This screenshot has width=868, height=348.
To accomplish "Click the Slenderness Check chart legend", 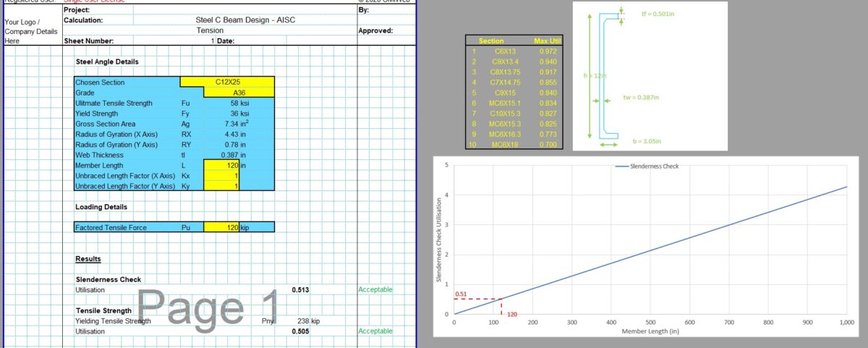I will click(x=647, y=166).
